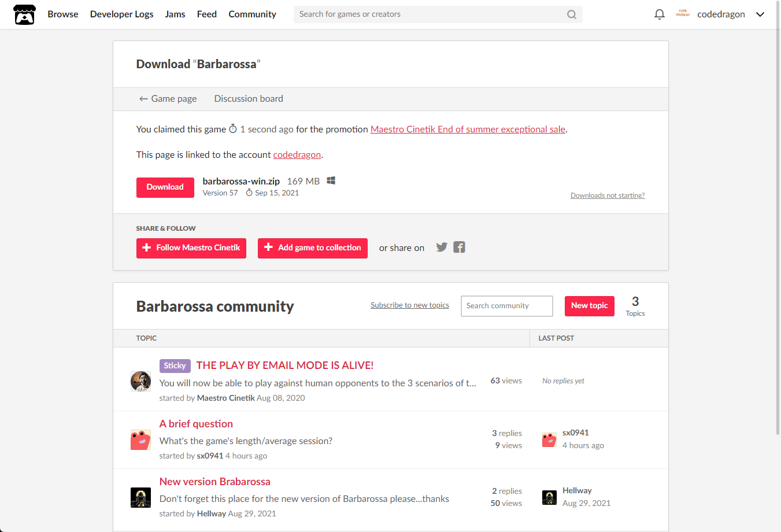The width and height of the screenshot is (781, 532).
Task: Click the 3 Topics counter
Action: click(x=635, y=306)
